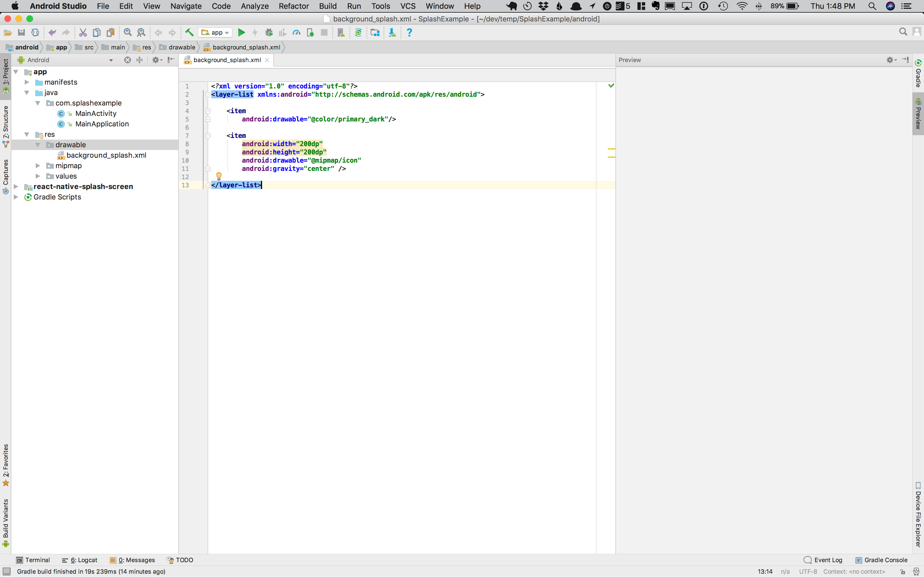Click Scroll from Source target icon
The image size is (924, 577).
(128, 60)
